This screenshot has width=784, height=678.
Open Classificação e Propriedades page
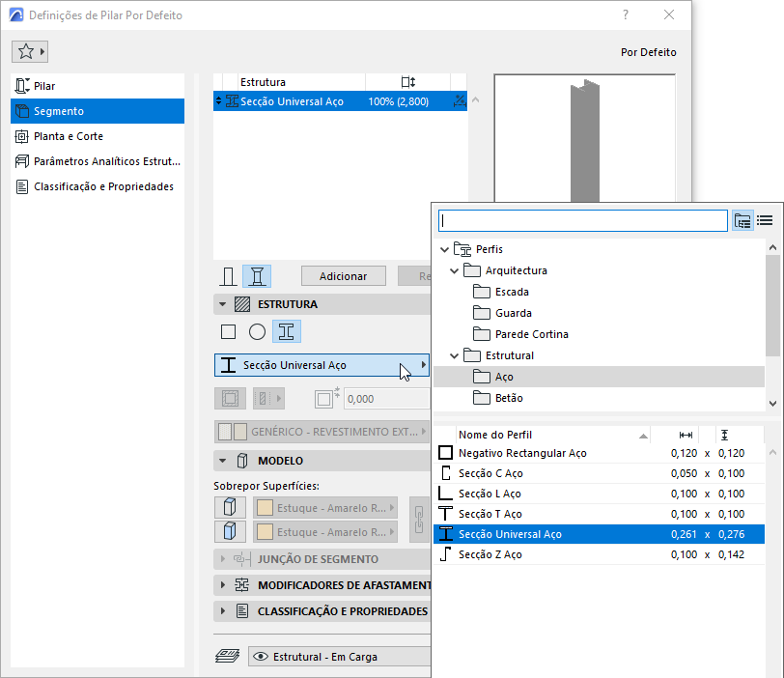(98, 186)
